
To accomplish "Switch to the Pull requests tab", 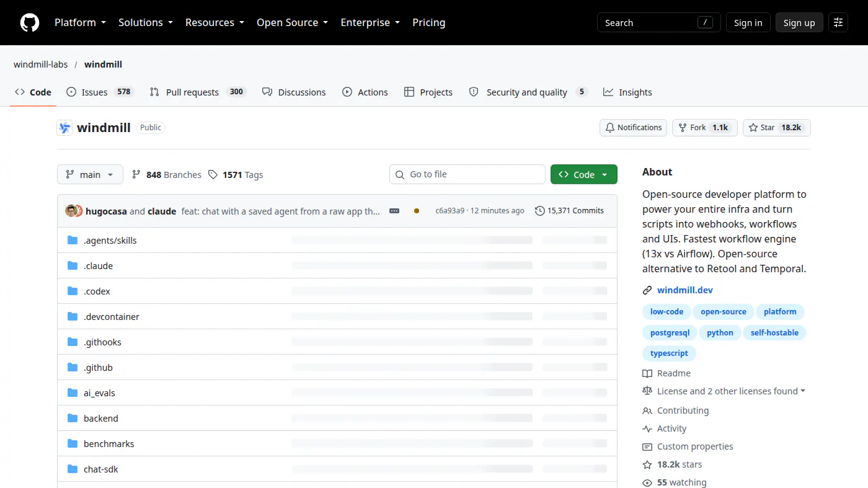I will (198, 92).
